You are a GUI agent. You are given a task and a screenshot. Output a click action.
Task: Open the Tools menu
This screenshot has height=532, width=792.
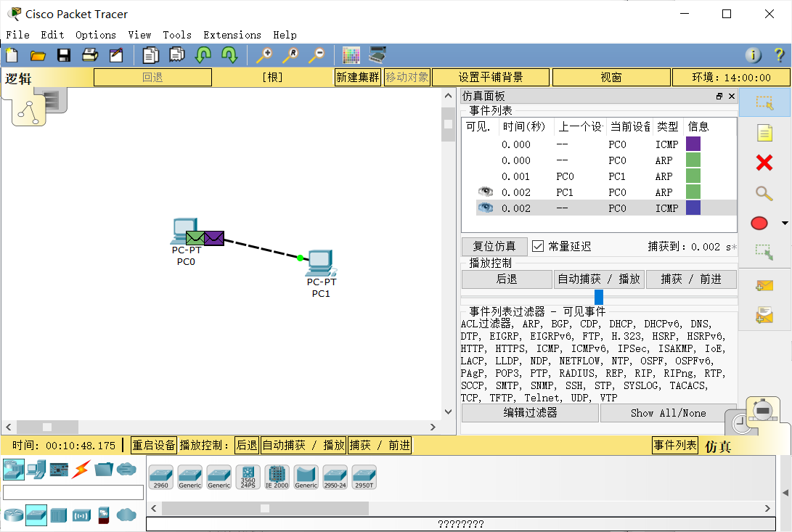177,35
